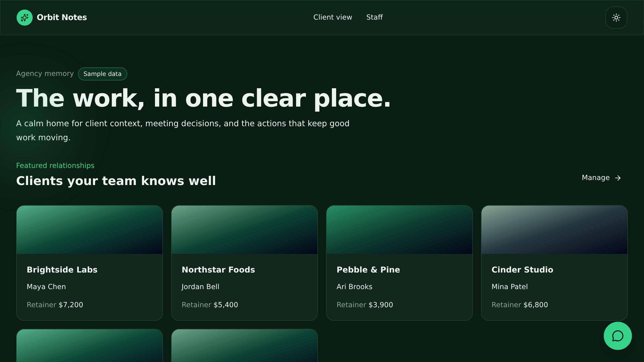
Task: Click the Orbit Notes brand name
Action: coord(62,17)
